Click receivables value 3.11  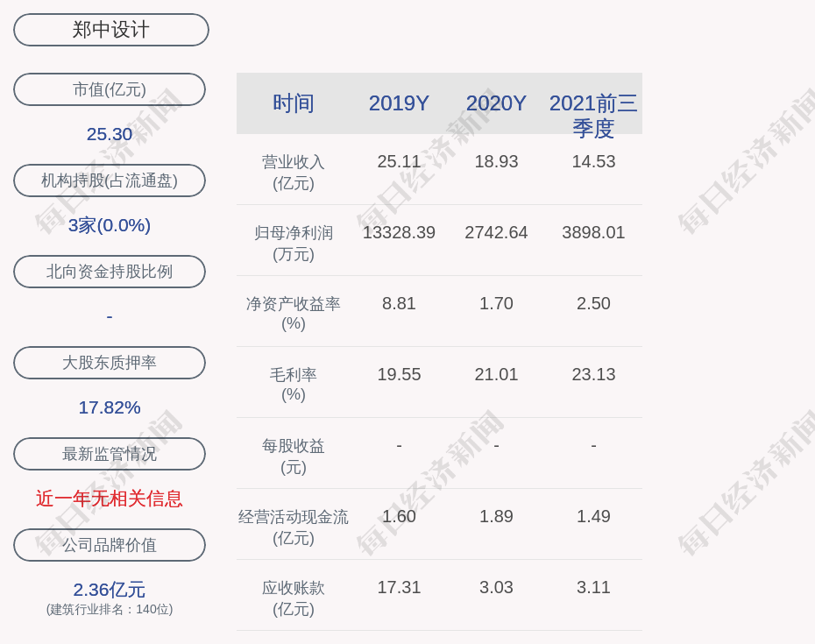click(x=593, y=587)
